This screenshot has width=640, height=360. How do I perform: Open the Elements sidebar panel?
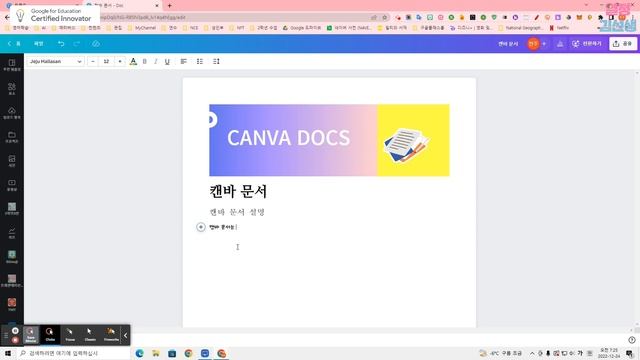coord(12,89)
